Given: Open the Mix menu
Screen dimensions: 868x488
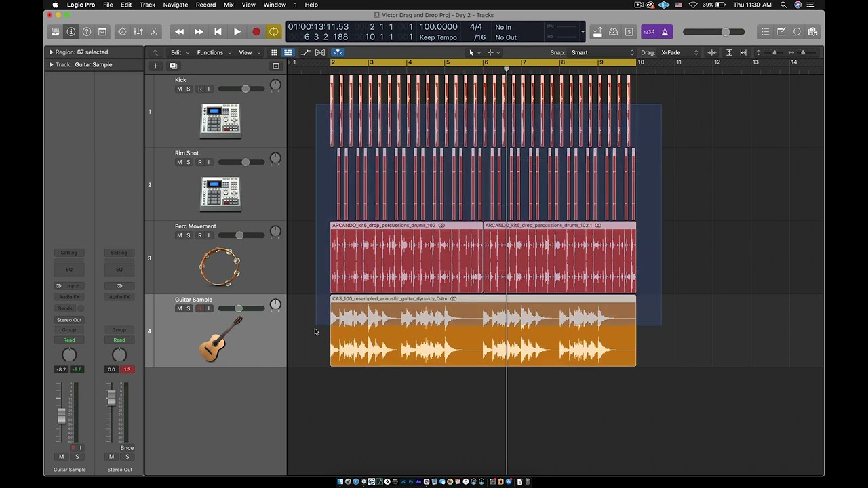Looking at the screenshot, I should (x=229, y=5).
